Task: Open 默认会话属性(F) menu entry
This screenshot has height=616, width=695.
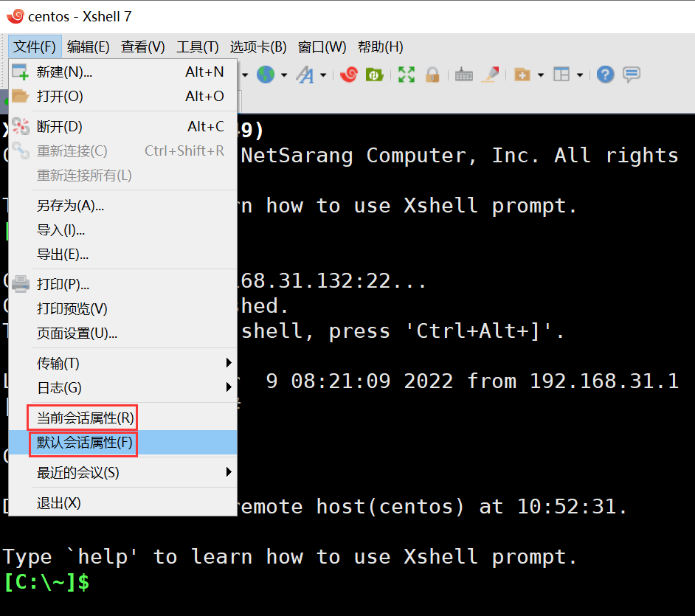Action: 123,443
